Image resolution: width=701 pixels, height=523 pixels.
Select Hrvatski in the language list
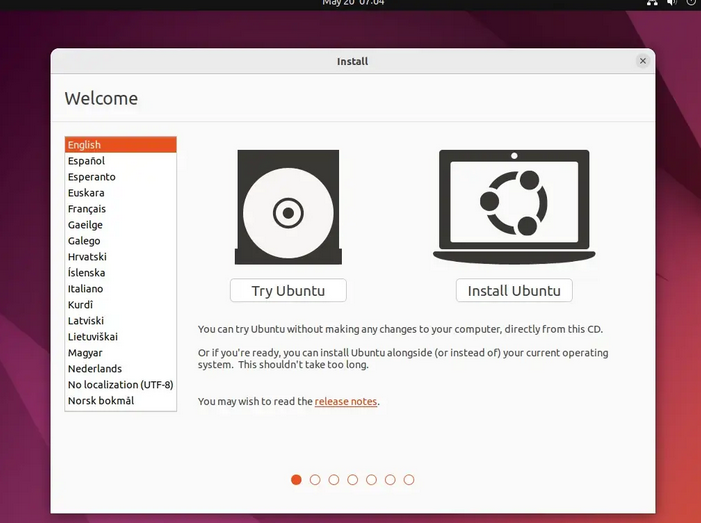(121, 257)
